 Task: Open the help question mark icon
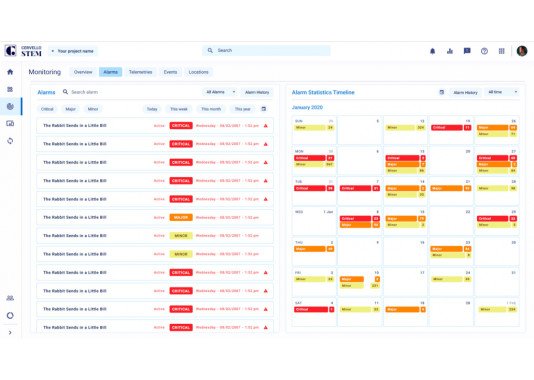484,51
